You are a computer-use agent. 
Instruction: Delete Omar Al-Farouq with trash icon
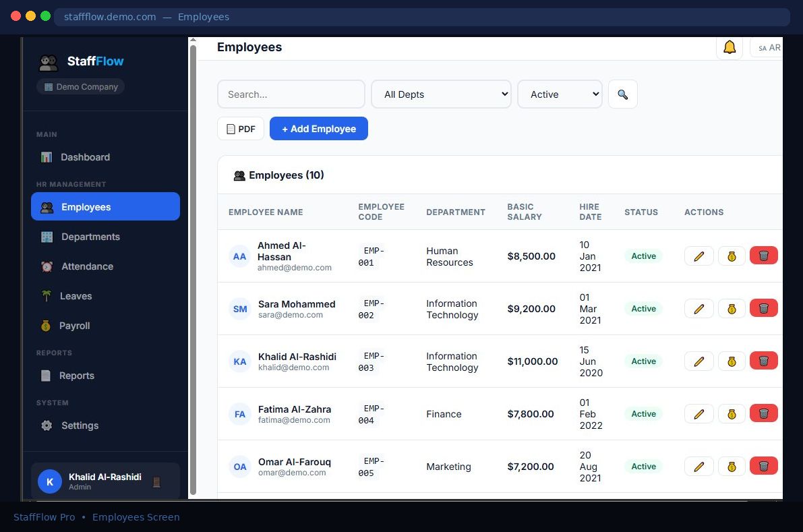[763, 467]
